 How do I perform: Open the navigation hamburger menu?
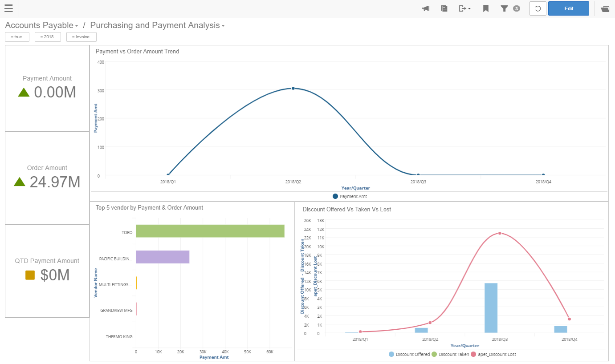pos(8,8)
